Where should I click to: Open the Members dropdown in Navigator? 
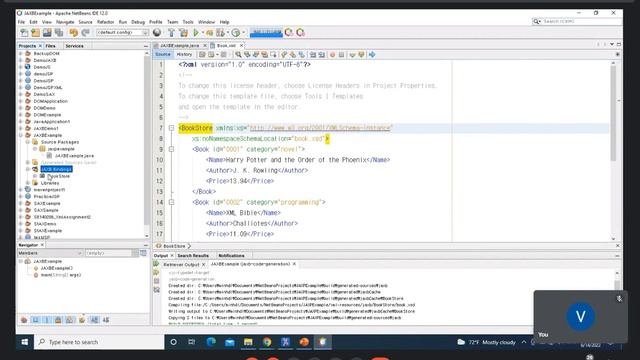tap(50, 253)
